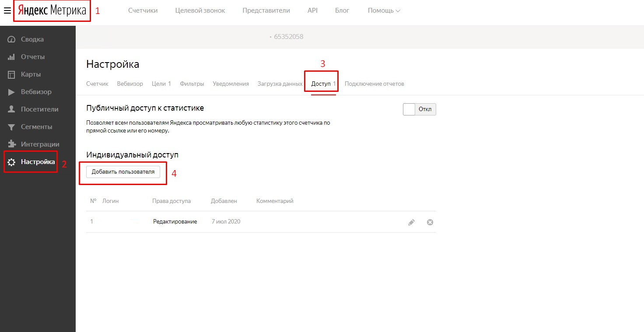
Task: Click the Индивидуальный доступ heading
Action: [133, 155]
